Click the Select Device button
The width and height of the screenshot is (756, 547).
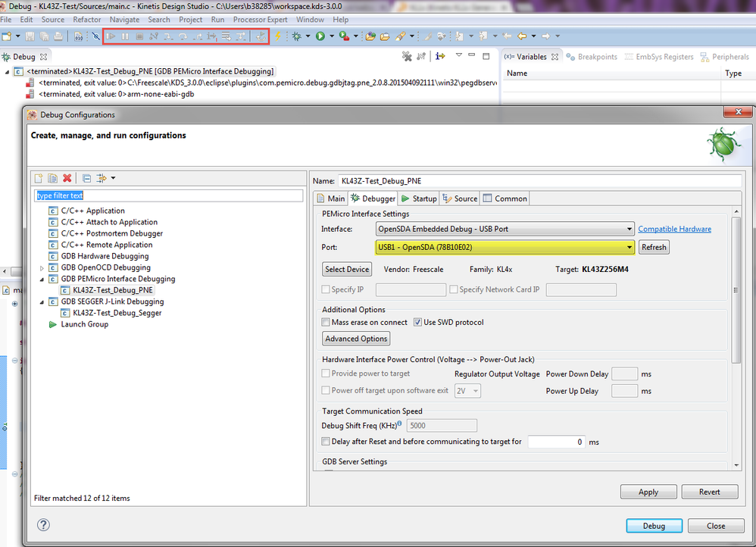tap(347, 269)
